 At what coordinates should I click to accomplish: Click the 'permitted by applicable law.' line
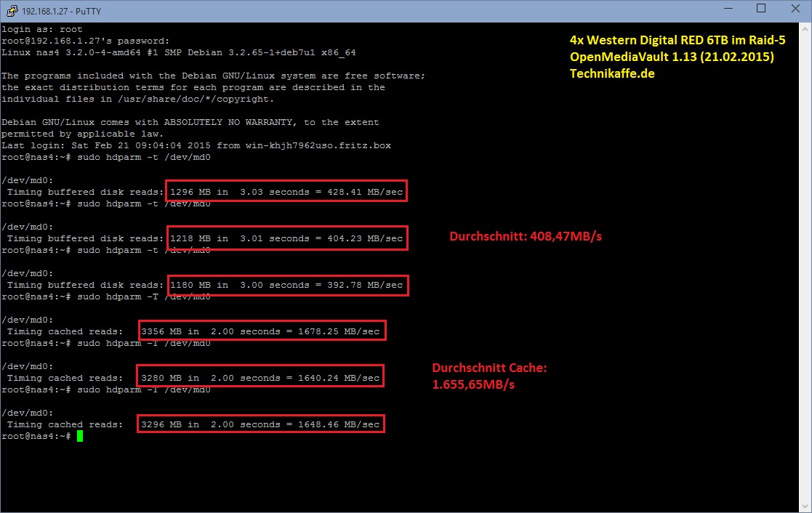pos(82,134)
